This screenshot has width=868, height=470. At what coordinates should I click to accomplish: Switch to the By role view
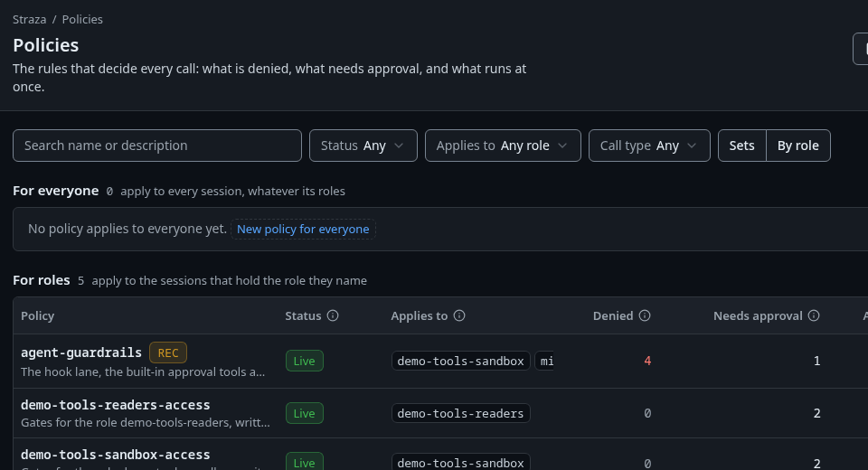[x=798, y=146]
